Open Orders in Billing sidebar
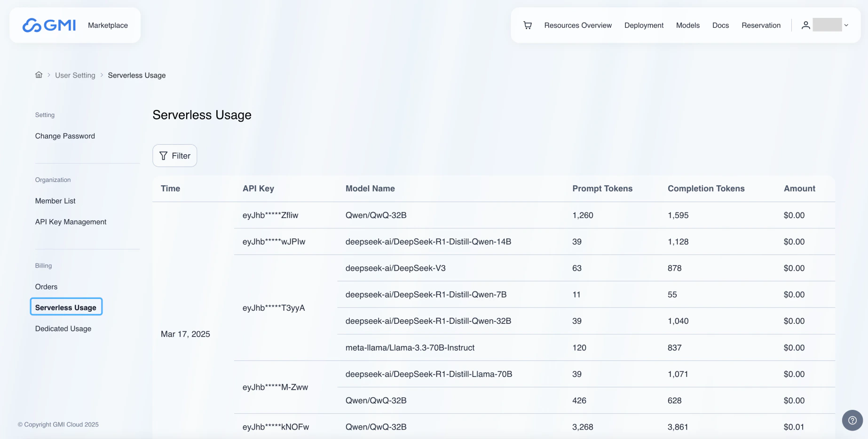Screen dimensions: 868x439 [46, 287]
